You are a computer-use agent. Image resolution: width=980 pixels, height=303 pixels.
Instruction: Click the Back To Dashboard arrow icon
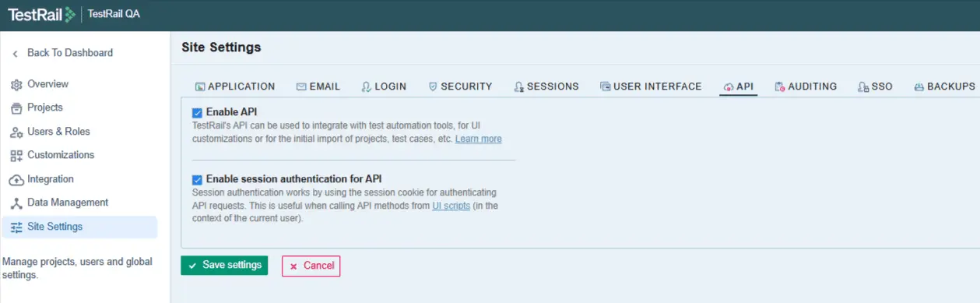15,54
